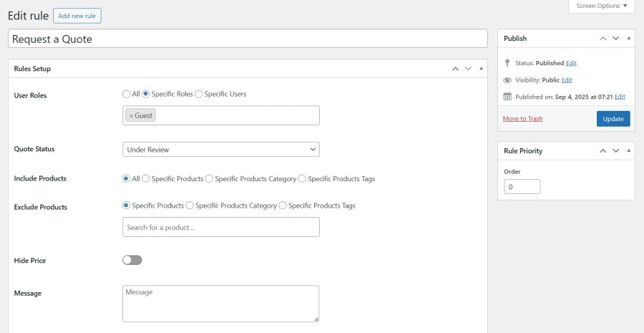Viewport: 644px width, 333px height.
Task: Toggle the Hide Price switch
Action: click(132, 260)
